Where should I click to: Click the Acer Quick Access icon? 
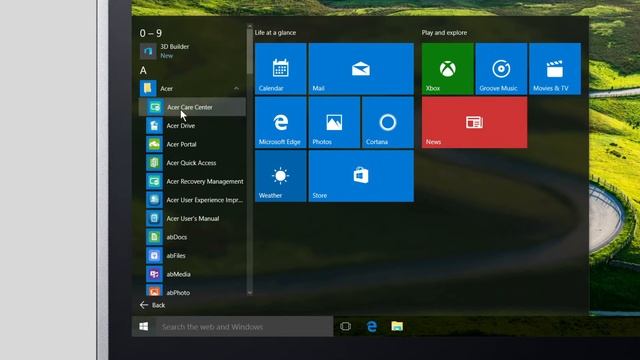click(x=154, y=163)
